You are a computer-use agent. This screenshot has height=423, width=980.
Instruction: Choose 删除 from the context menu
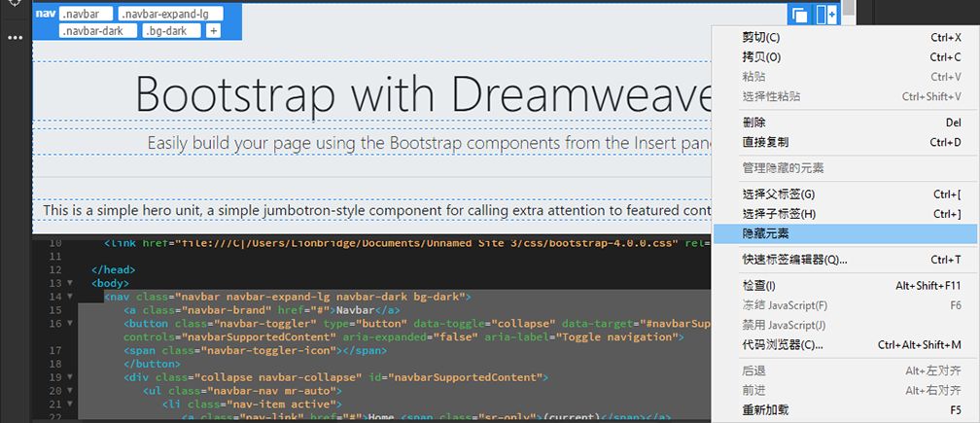[x=845, y=123]
